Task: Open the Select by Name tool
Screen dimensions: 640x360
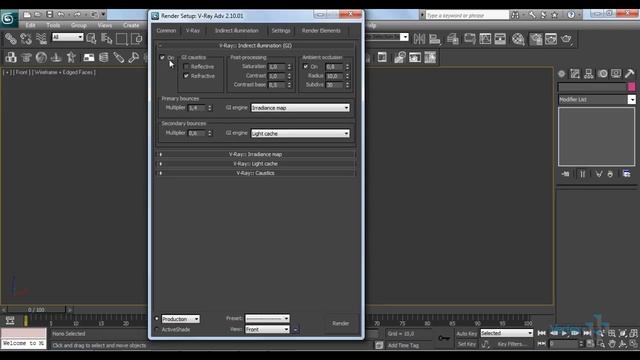Action: (107, 39)
